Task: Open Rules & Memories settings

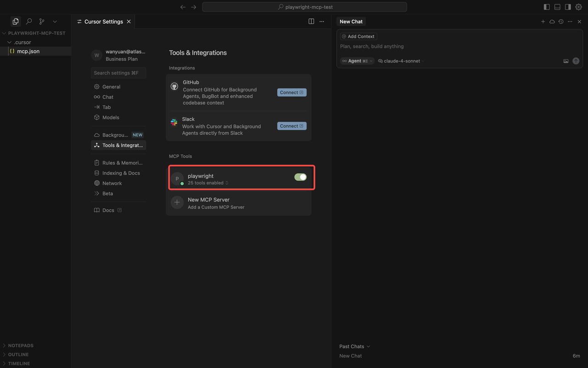Action: pos(119,163)
